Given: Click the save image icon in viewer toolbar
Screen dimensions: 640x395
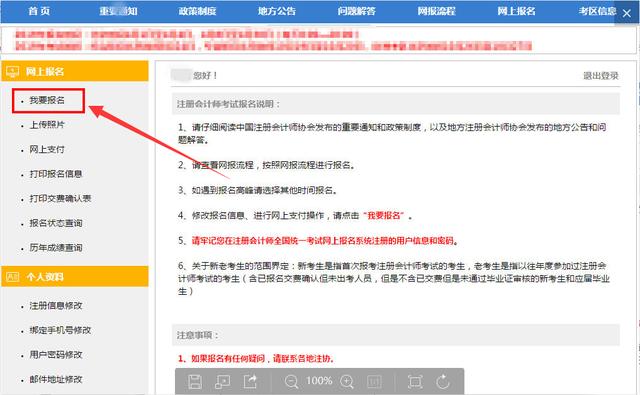Looking at the screenshot, I should coord(195,382).
